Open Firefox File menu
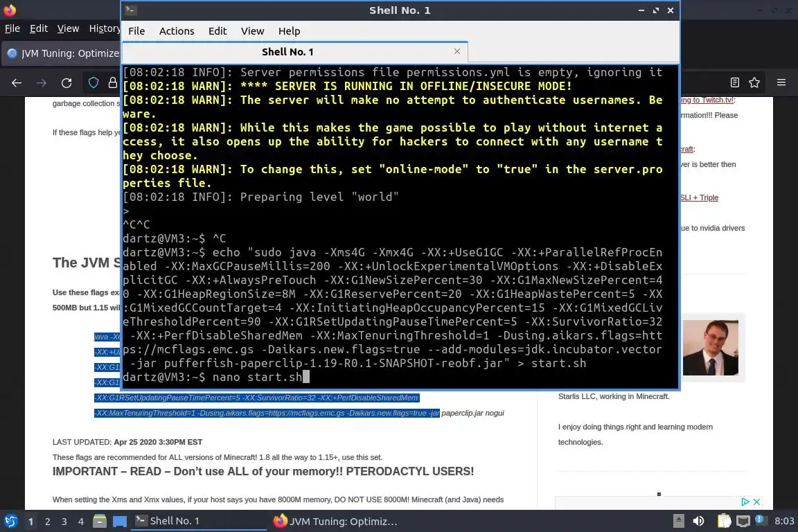This screenshot has width=798, height=532. 12,28
